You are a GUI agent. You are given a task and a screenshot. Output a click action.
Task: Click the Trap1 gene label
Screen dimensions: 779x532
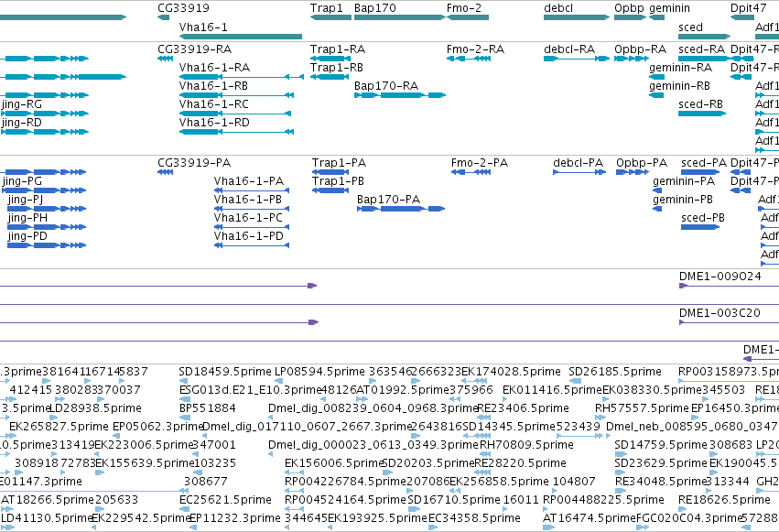[x=327, y=8]
